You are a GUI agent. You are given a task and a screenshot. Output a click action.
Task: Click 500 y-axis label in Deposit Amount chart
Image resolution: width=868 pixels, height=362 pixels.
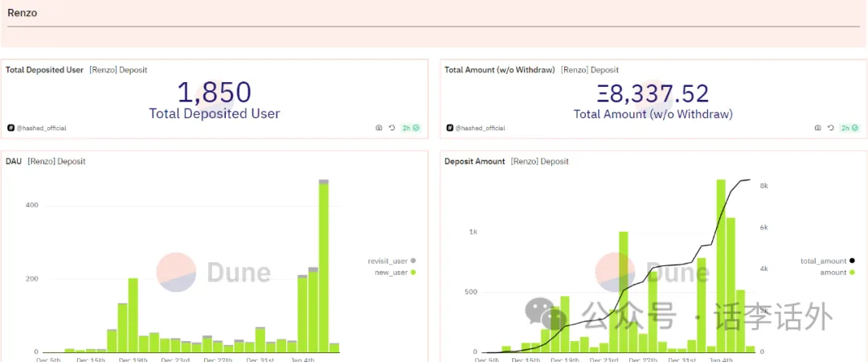click(x=471, y=292)
